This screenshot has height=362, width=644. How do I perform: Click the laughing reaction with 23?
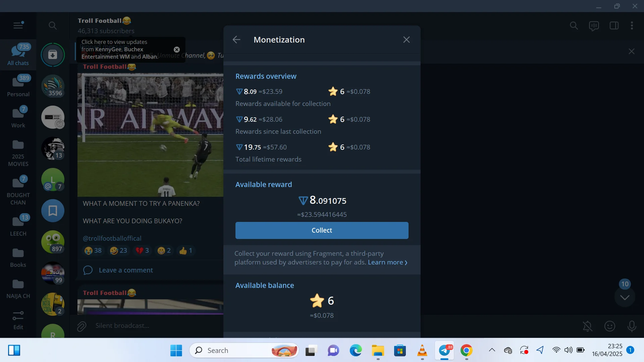[x=118, y=250]
